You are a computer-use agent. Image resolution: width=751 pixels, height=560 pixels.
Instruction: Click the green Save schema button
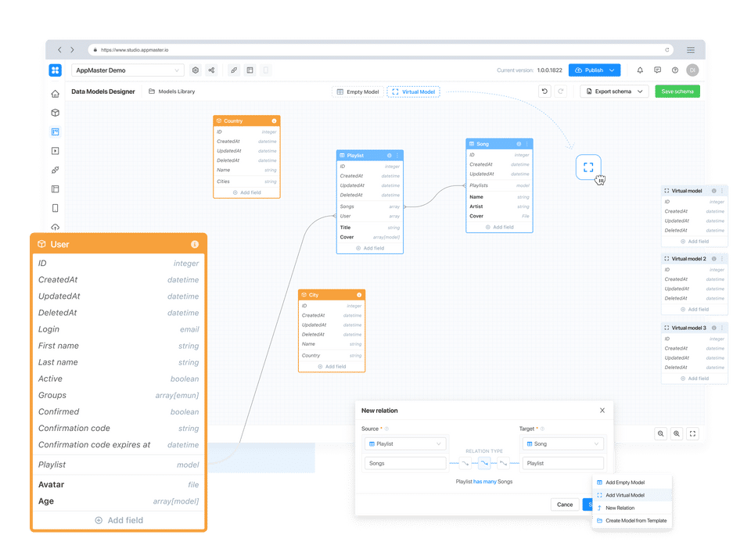coord(677,91)
